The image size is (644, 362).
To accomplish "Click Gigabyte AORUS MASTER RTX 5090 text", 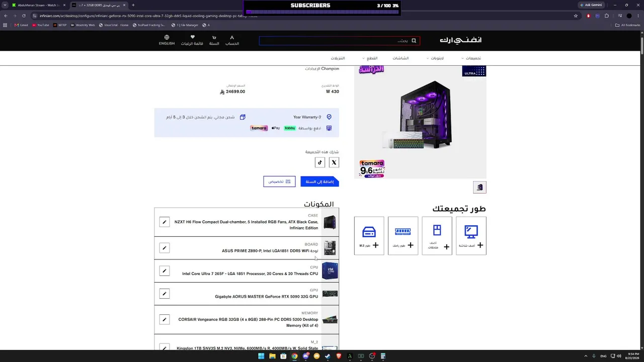I will click(267, 297).
